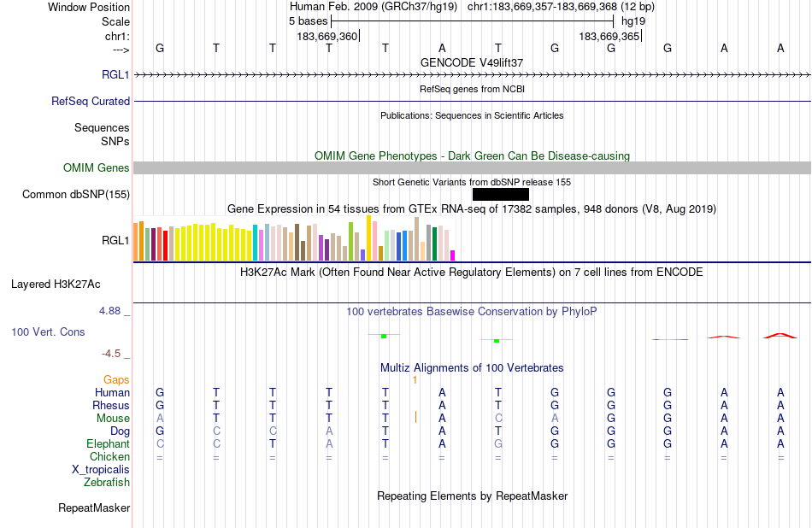
Task: Click the tall gold bar in GTEx chart
Action: coord(368,238)
